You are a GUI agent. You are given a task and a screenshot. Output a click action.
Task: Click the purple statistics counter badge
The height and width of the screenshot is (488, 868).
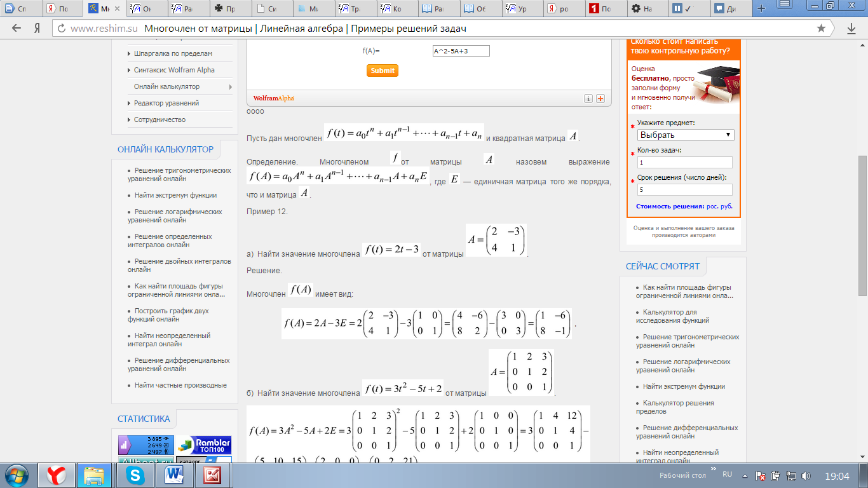click(x=147, y=445)
